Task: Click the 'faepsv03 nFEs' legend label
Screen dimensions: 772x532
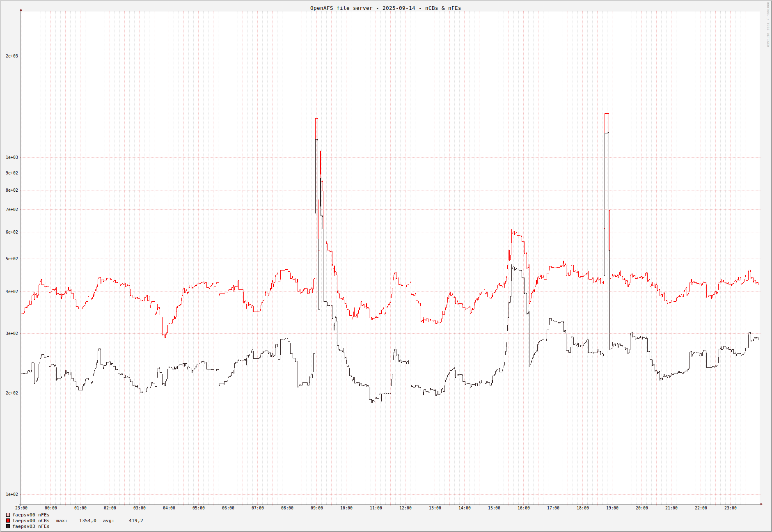Action: click(31, 526)
